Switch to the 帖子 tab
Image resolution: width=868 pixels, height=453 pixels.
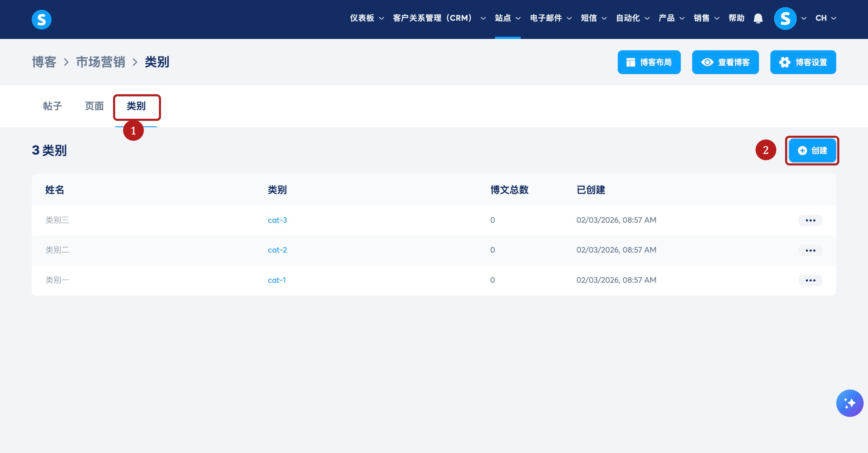pos(52,106)
